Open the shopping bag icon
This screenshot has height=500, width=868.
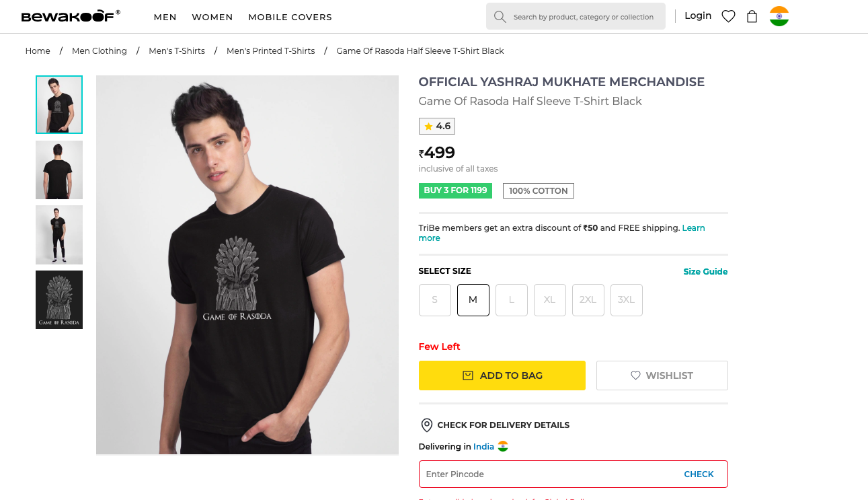click(752, 16)
